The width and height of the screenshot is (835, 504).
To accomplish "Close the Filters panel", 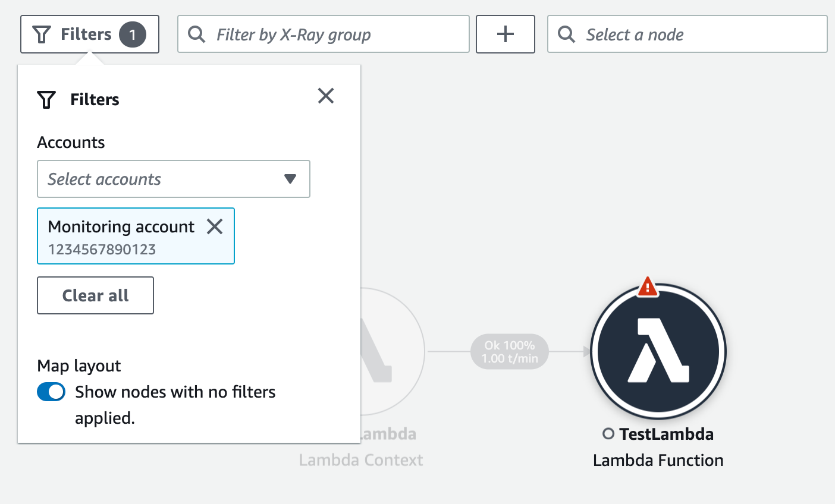I will click(x=326, y=96).
